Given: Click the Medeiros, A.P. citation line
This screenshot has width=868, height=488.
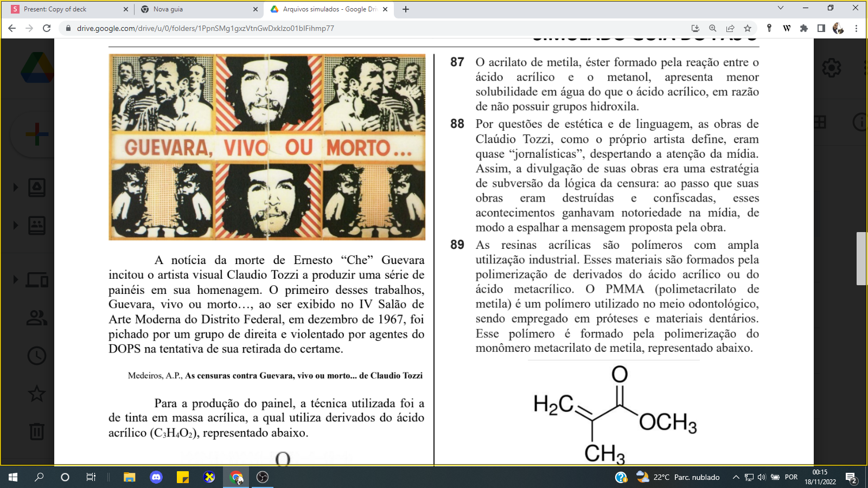Looking at the screenshot, I should tap(275, 376).
